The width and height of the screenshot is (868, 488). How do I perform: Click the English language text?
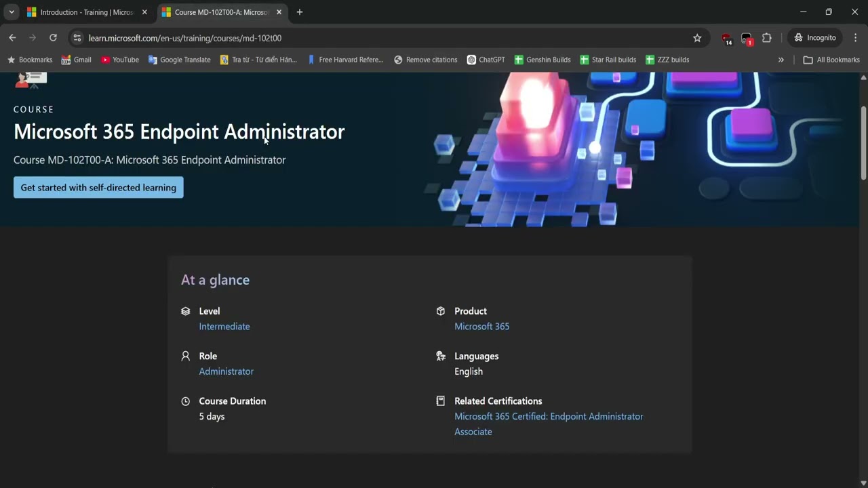pyautogui.click(x=469, y=371)
